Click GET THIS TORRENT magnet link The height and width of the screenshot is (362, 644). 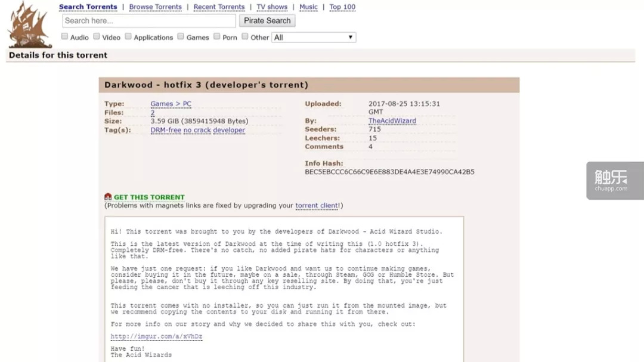(x=149, y=197)
